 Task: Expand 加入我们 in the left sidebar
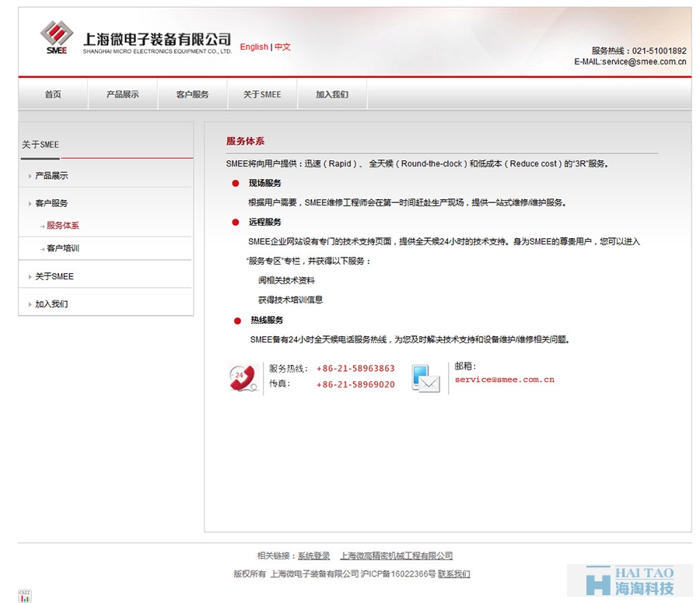[x=51, y=304]
